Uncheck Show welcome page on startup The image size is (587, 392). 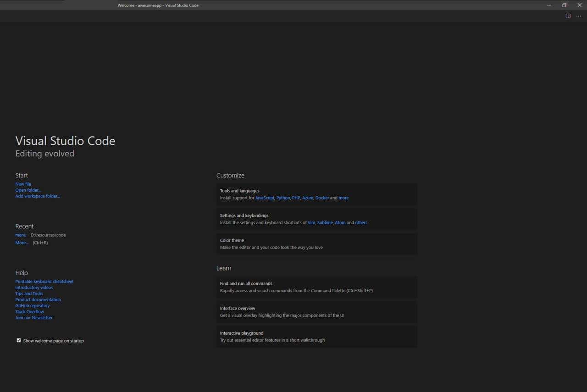(19, 341)
